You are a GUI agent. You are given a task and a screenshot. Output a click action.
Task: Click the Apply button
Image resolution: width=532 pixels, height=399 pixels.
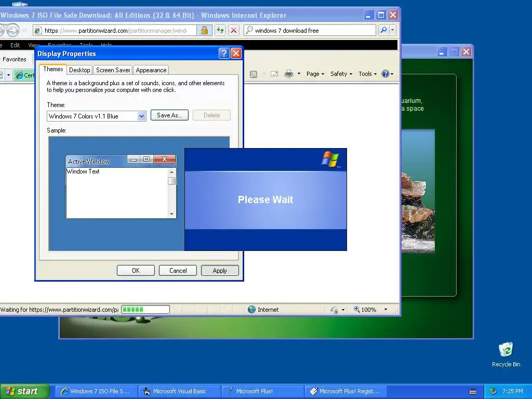[220, 270]
